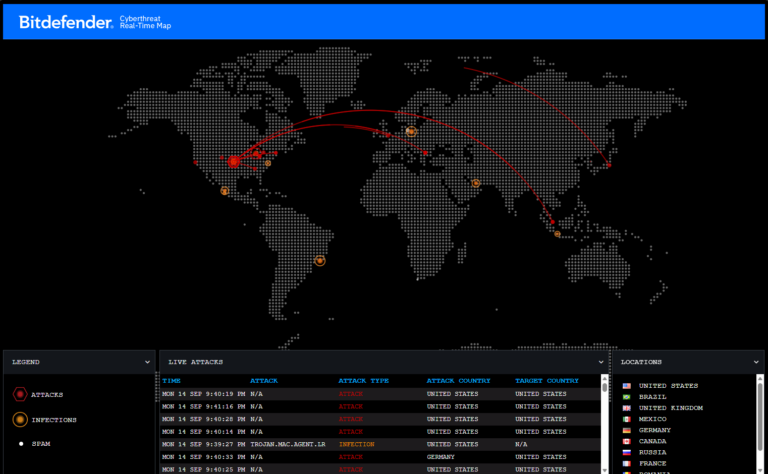Click the infection marker over Eastern Europe
This screenshot has width=768, height=474.
(x=411, y=131)
